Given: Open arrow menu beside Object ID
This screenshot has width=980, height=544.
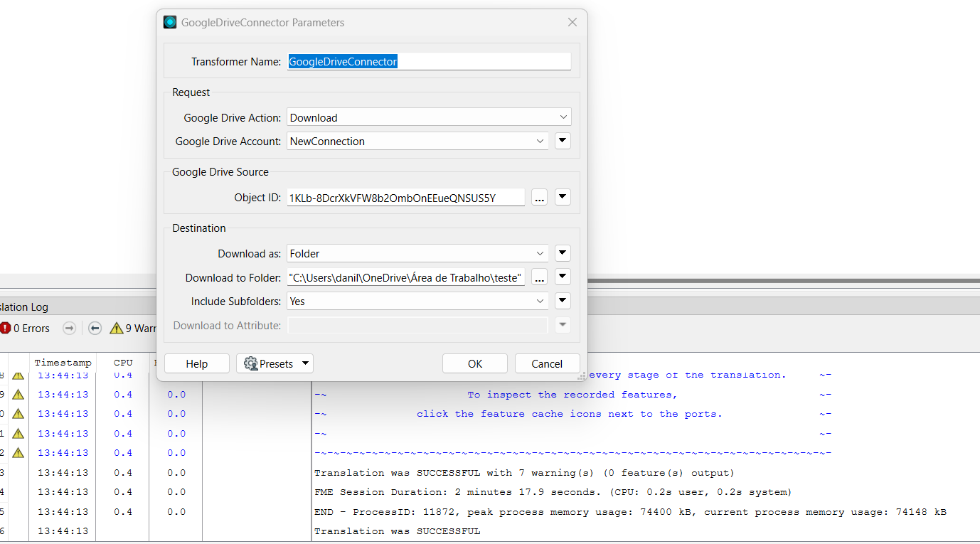Looking at the screenshot, I should click(x=563, y=197).
